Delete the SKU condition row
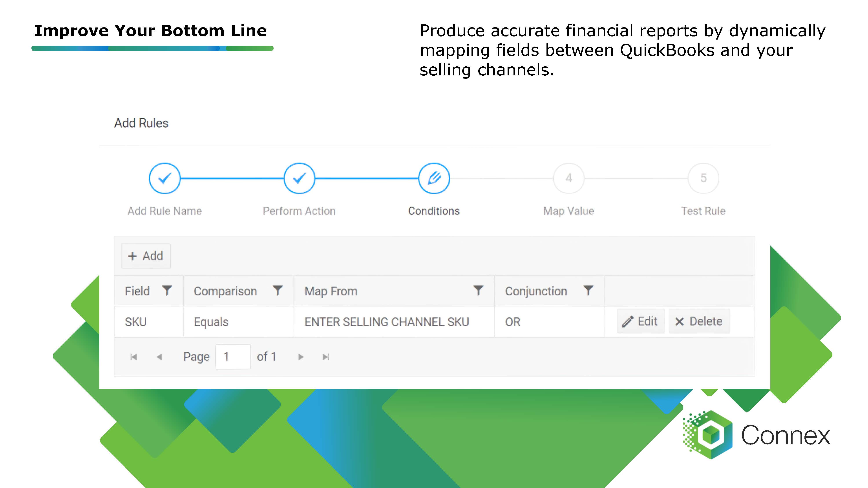Image resolution: width=868 pixels, height=488 pixels. 699,321
